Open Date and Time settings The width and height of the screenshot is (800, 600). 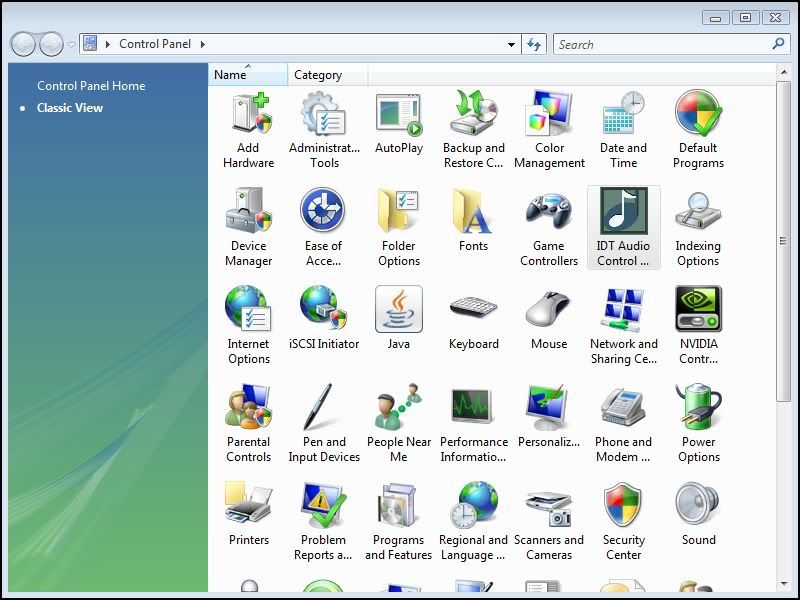click(x=623, y=131)
